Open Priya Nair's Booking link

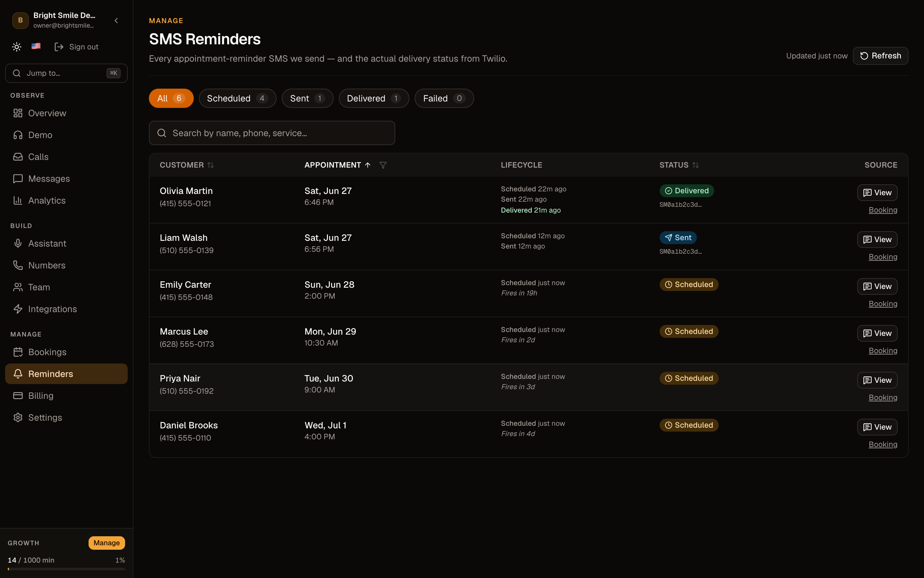coord(883,398)
